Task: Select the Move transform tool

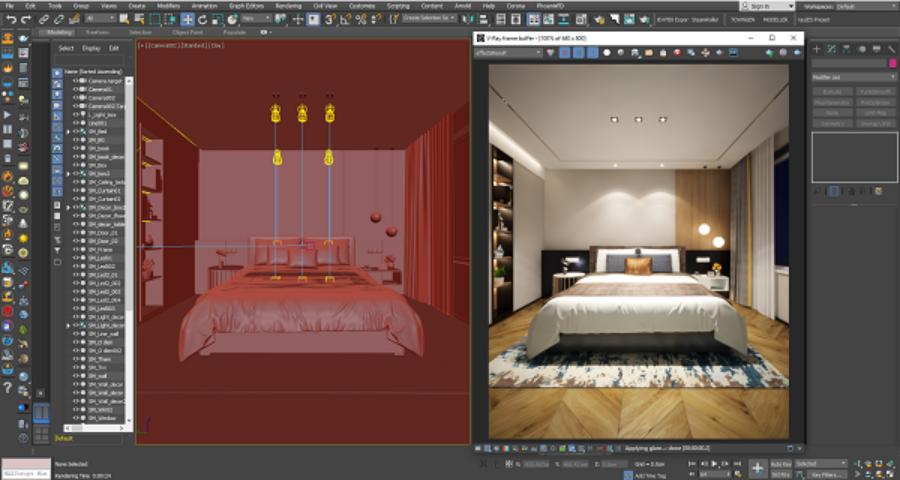Action: point(187,19)
